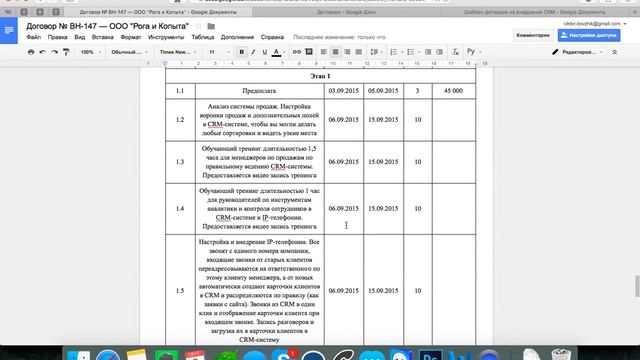Open the paragraph style dropdown
640x360 pixels.
(x=129, y=52)
